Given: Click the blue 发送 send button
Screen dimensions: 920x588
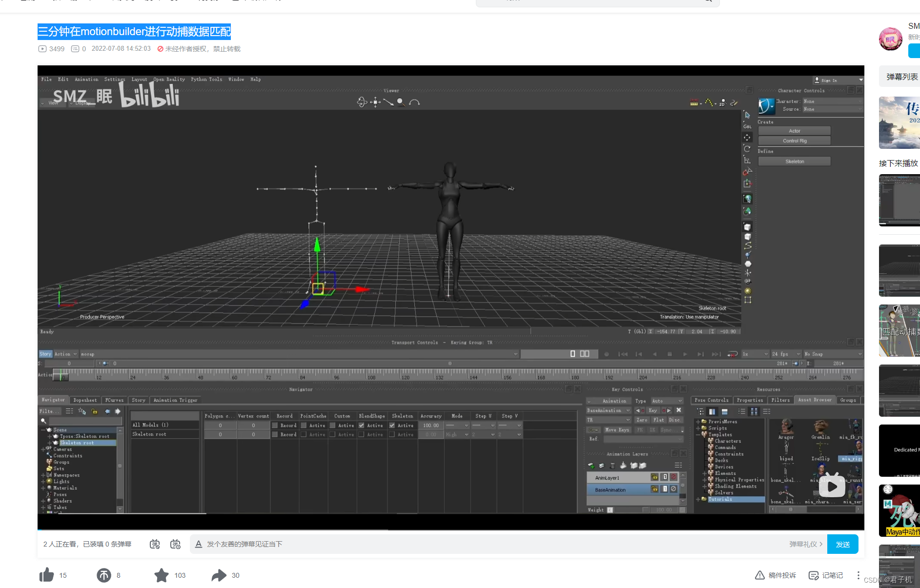Looking at the screenshot, I should (842, 544).
